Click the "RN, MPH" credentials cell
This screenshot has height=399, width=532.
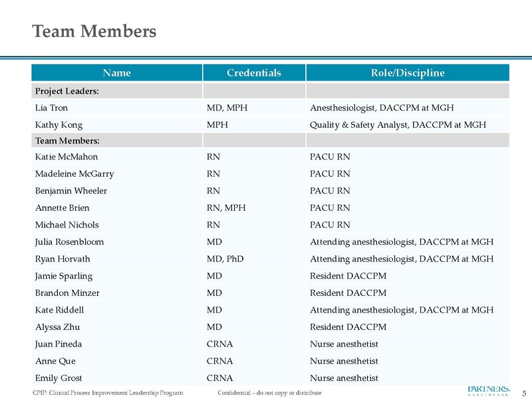pyautogui.click(x=226, y=208)
